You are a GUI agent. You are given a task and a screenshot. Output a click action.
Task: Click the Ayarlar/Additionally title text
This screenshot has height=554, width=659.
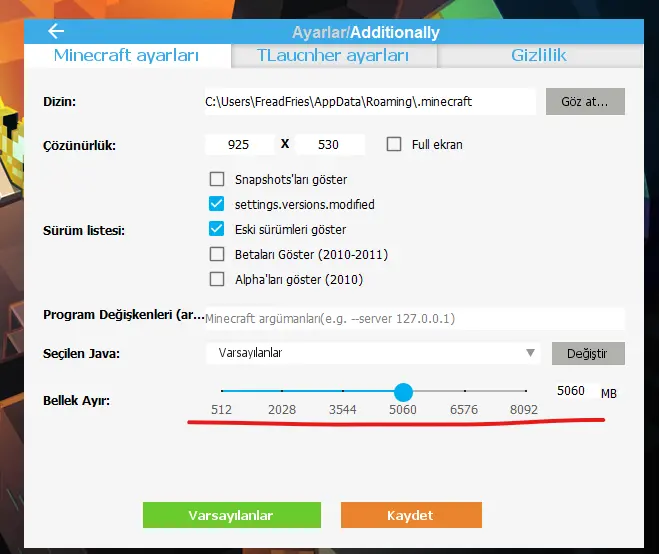[366, 32]
